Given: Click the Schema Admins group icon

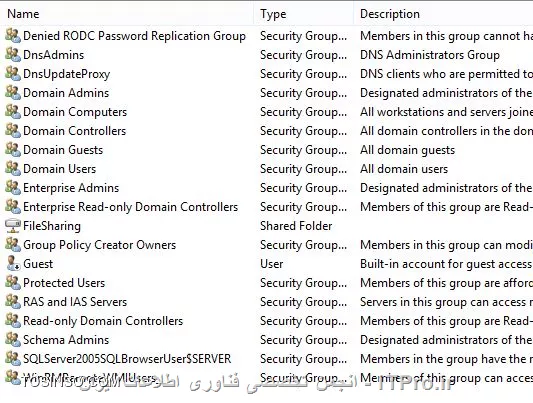Looking at the screenshot, I should pyautogui.click(x=13, y=339).
